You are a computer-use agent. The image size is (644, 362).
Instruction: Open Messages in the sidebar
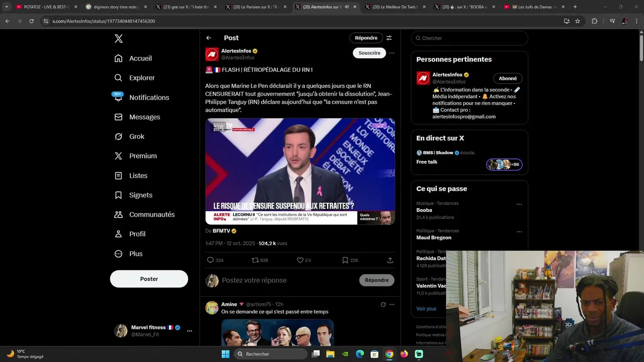click(x=137, y=117)
